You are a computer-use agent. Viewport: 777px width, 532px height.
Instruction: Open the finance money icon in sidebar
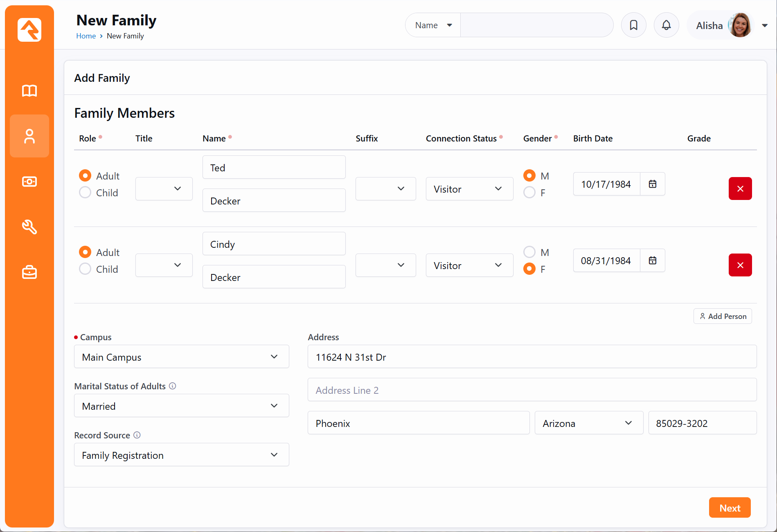coord(29,182)
